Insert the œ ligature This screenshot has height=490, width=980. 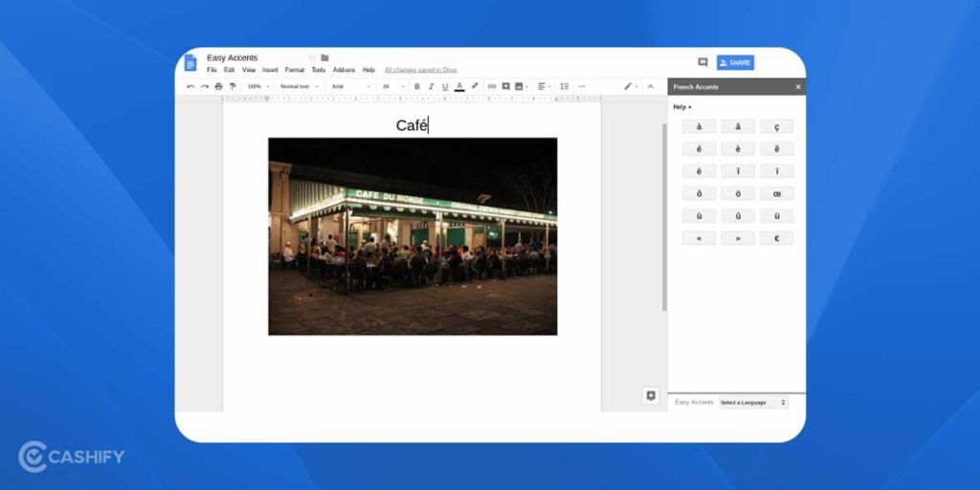(776, 193)
